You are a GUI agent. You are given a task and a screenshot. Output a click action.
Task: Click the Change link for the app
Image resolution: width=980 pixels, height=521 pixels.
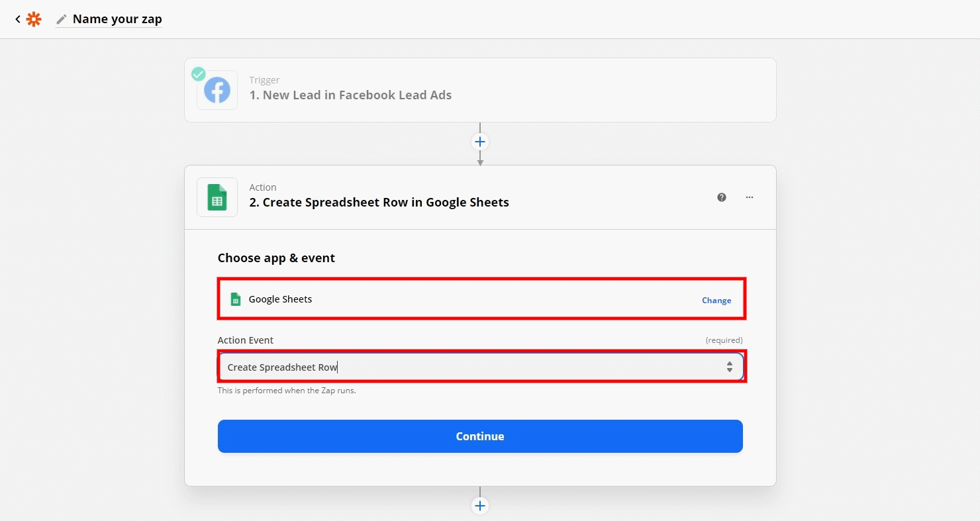point(716,301)
